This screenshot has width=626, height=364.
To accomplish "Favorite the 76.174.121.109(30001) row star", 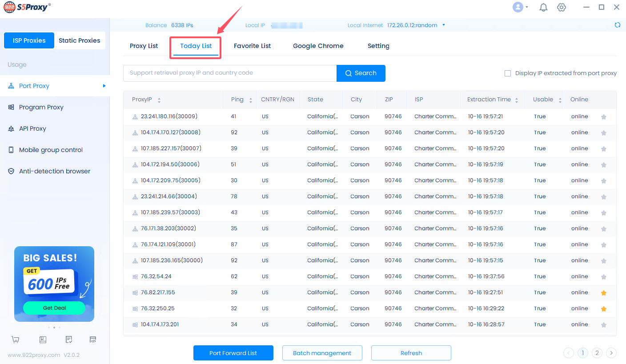I will (603, 245).
